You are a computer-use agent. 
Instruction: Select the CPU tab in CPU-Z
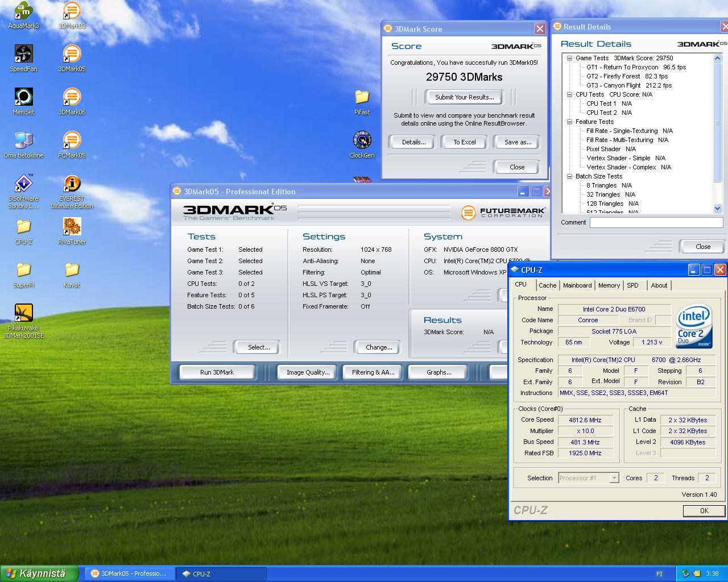[x=520, y=284]
